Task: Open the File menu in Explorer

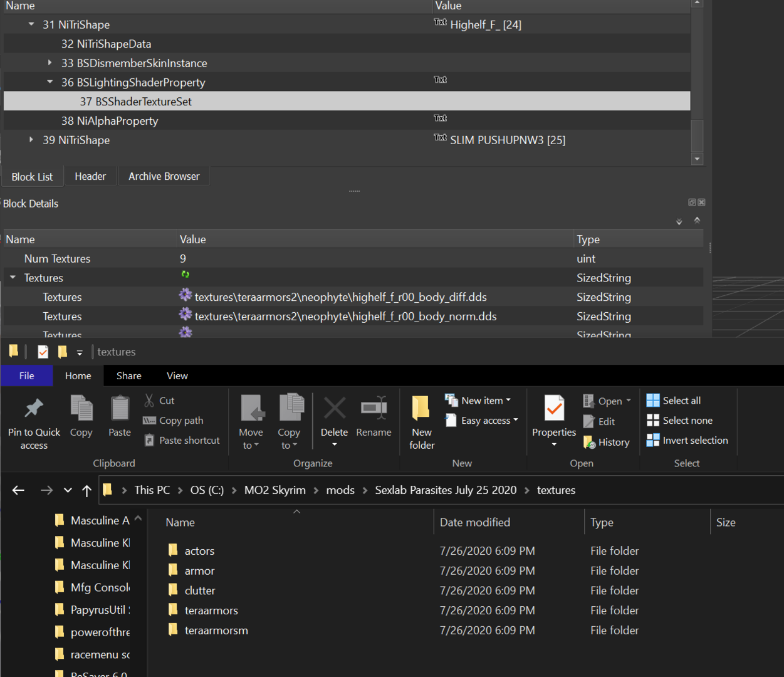Action: (27, 375)
